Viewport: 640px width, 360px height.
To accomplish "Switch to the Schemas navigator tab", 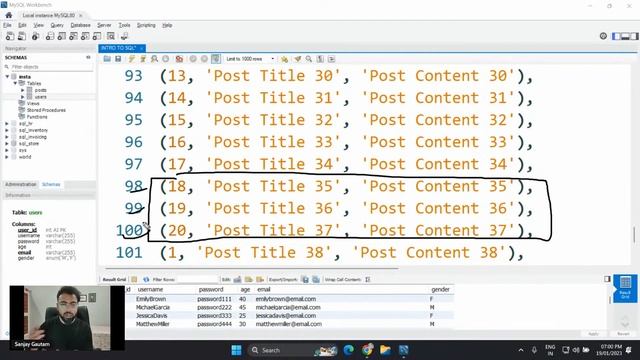I will (x=51, y=184).
